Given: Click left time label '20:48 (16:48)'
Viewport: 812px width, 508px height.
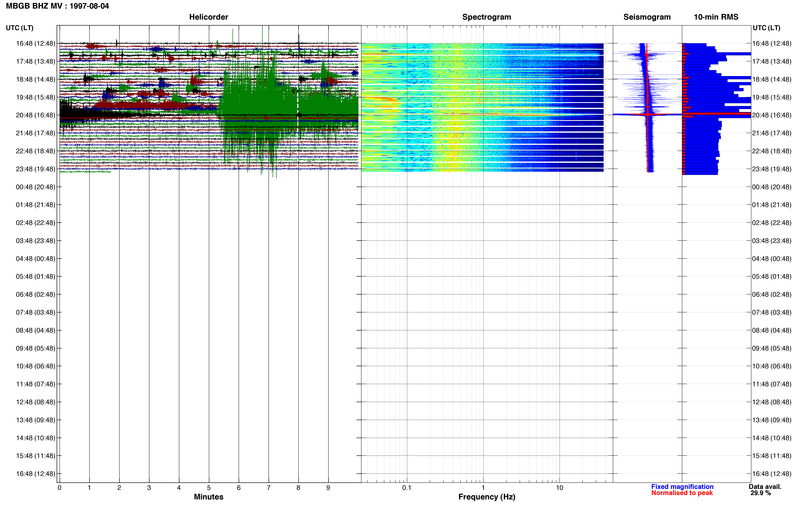Looking at the screenshot, I should point(36,115).
